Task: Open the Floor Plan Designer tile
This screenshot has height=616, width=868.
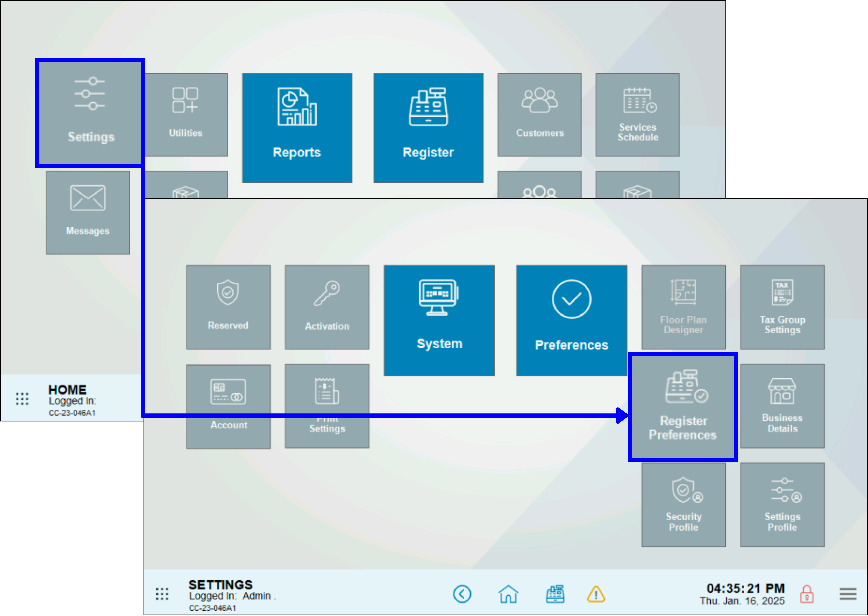Action: point(684,307)
